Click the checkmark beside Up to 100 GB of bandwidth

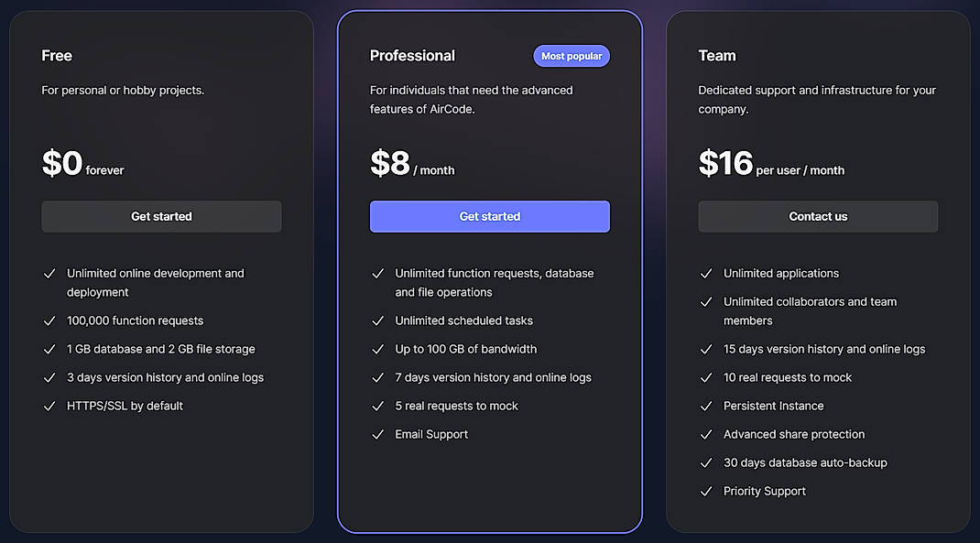point(378,349)
